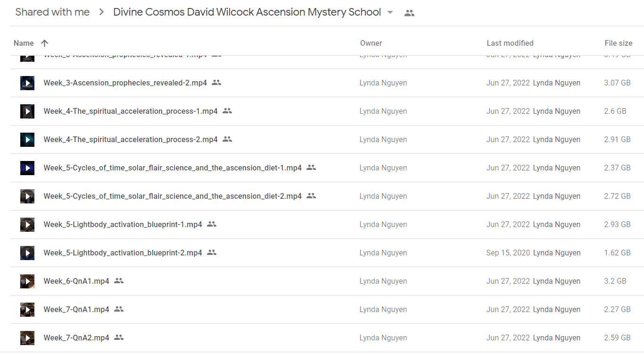Viewport: 644px width, 355px height.
Task: Click the 3.07 GB file size
Action: tap(617, 83)
